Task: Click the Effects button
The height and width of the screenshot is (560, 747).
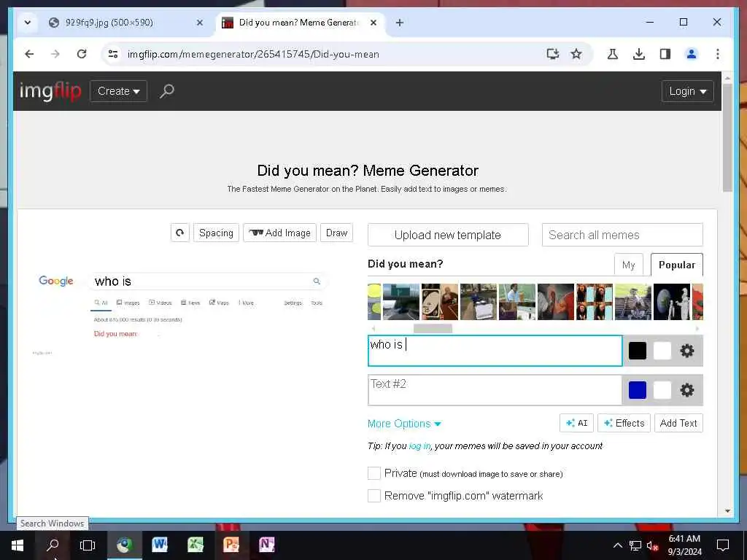Action: (x=624, y=423)
